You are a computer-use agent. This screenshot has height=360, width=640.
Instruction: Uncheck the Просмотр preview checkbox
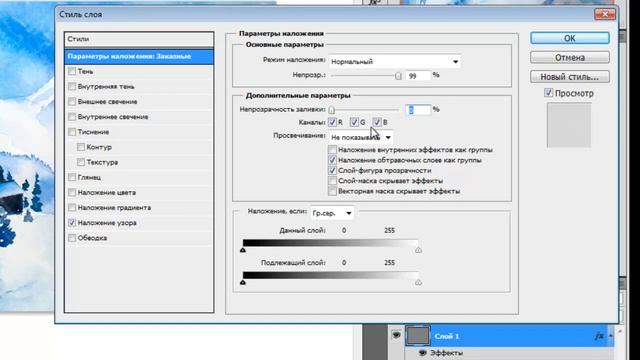click(x=548, y=93)
